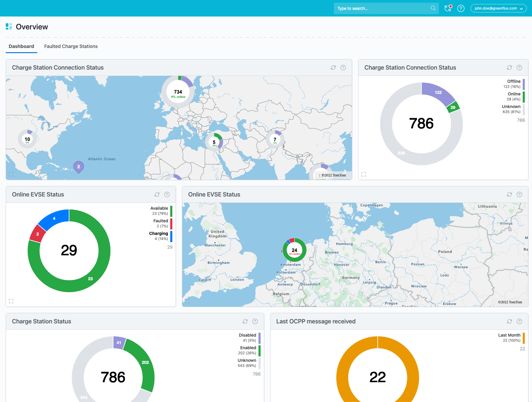The image size is (532, 402).
Task: Toggle Unknown 635 (81%) legend entry
Action: point(513,109)
